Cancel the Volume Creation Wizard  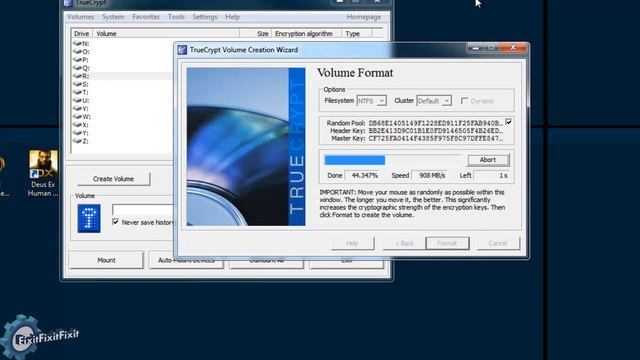pyautogui.click(x=498, y=243)
